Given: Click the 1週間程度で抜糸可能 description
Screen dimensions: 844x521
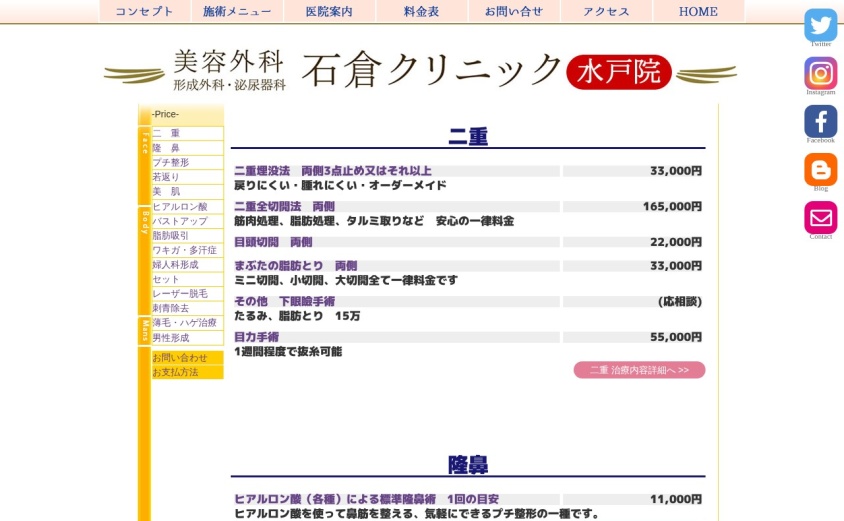Looking at the screenshot, I should (x=288, y=351).
